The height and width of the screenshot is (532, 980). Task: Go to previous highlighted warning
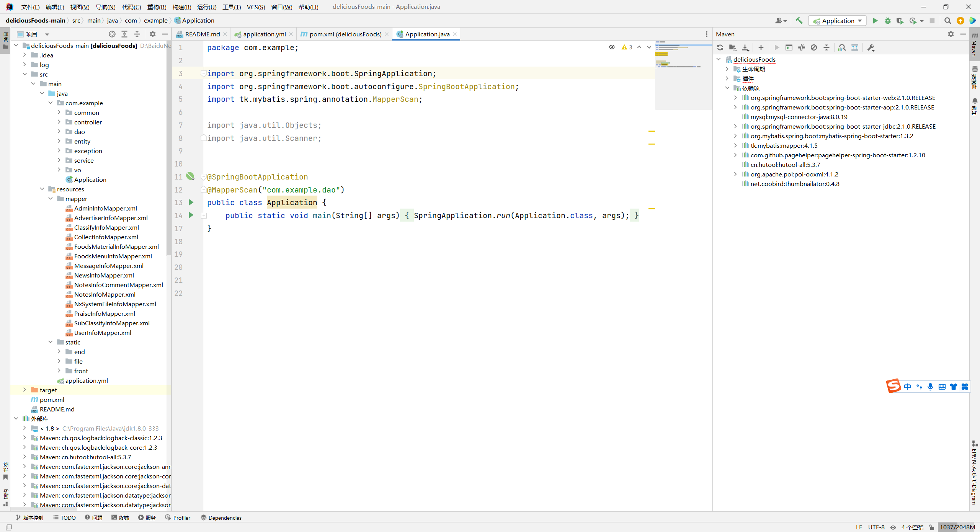pos(639,47)
